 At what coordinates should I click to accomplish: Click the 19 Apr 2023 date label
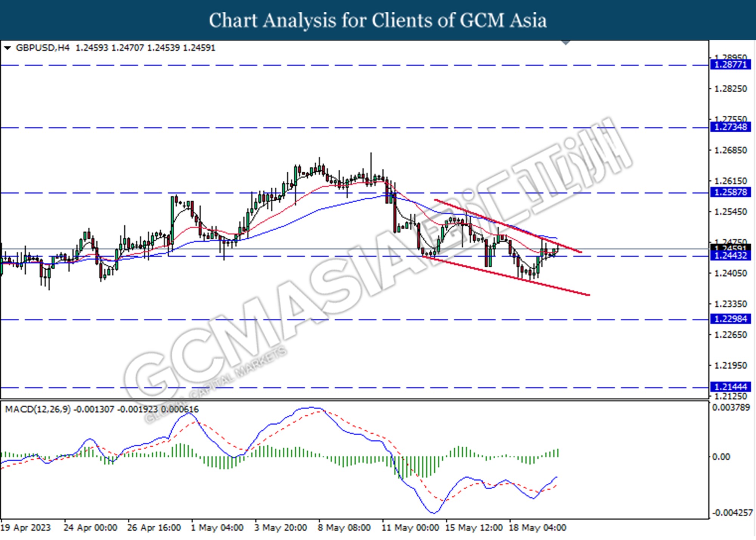click(x=25, y=528)
